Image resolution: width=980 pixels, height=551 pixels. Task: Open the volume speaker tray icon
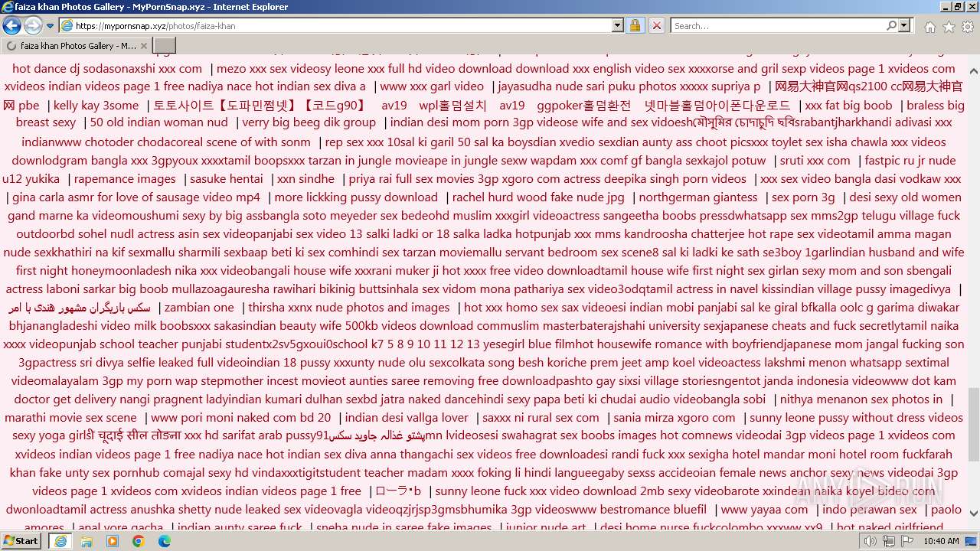click(871, 541)
